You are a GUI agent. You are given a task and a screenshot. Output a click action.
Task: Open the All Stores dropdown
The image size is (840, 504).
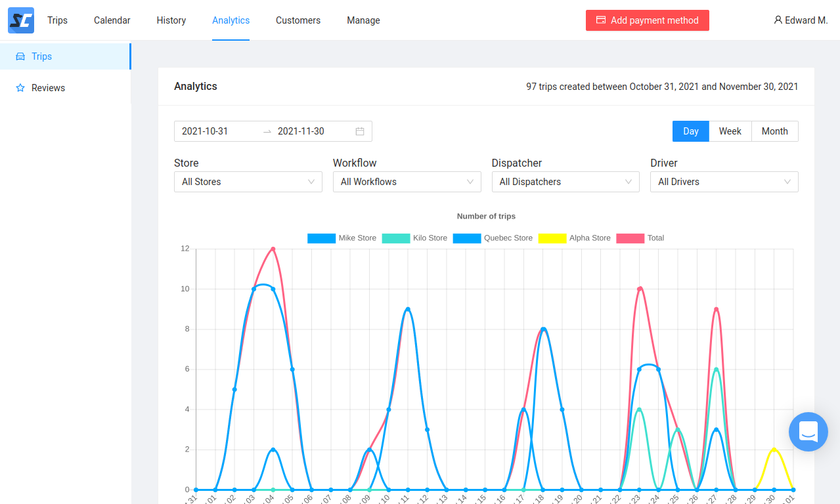tap(248, 182)
